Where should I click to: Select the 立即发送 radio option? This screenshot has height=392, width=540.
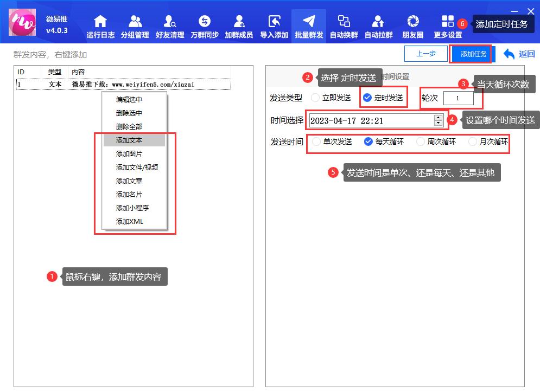click(x=315, y=98)
